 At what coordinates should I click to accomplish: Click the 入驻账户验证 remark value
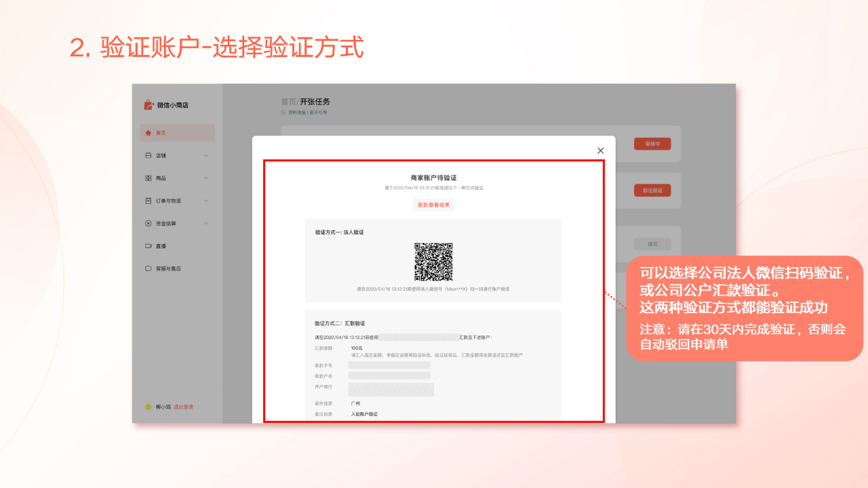pyautogui.click(x=364, y=413)
